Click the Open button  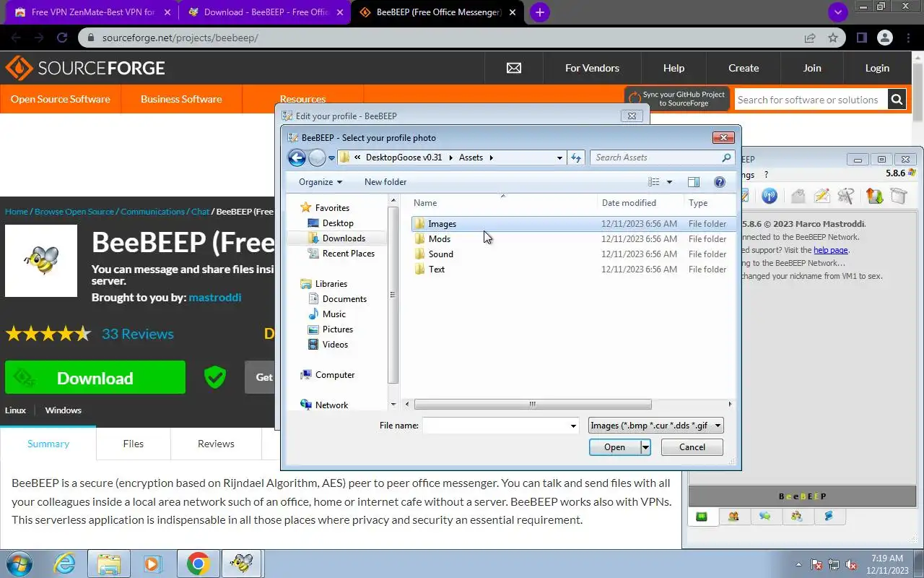(615, 447)
